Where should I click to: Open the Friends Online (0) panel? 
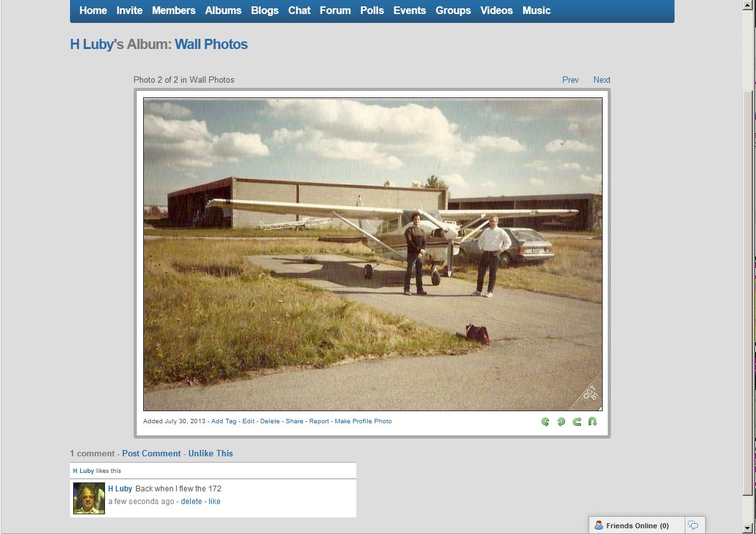click(x=636, y=525)
